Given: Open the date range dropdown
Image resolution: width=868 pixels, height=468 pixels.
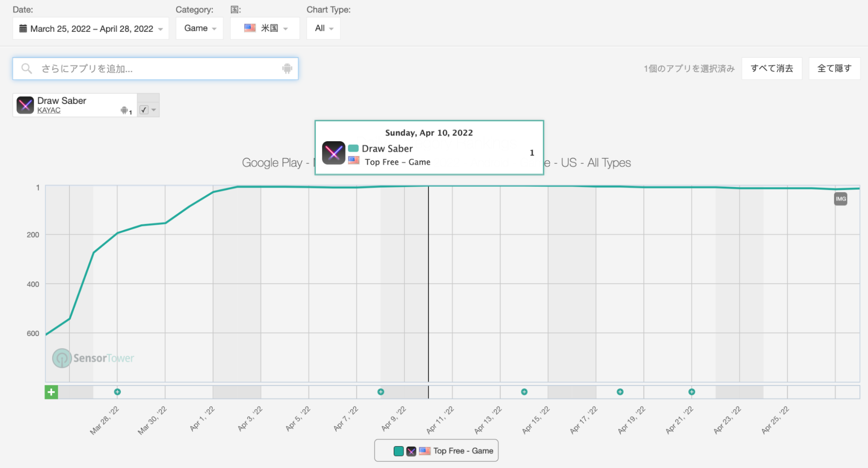Looking at the screenshot, I should 91,29.
